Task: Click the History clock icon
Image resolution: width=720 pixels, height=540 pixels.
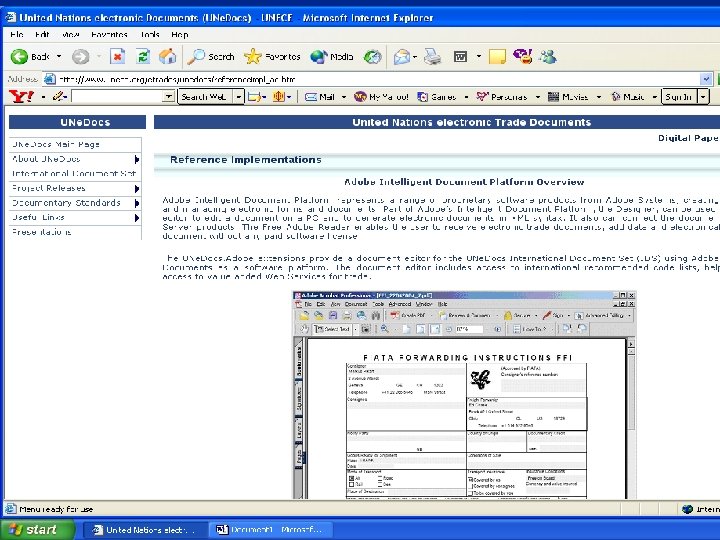Action: pyautogui.click(x=372, y=56)
